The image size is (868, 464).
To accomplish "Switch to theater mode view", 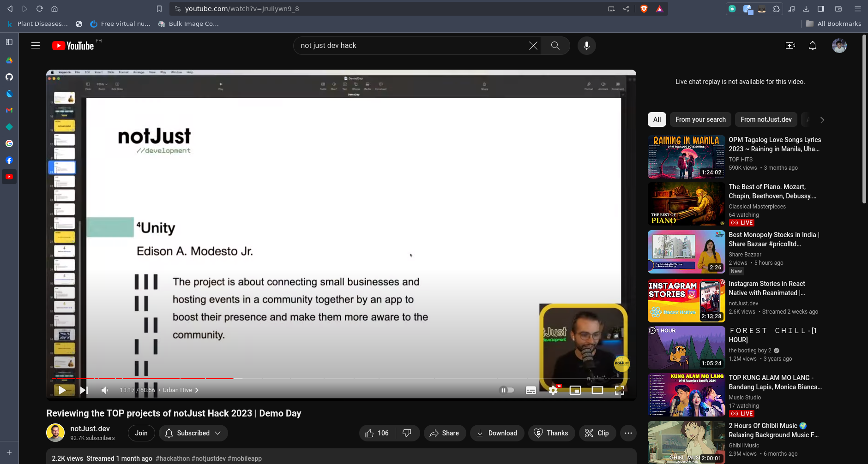I will [x=597, y=390].
